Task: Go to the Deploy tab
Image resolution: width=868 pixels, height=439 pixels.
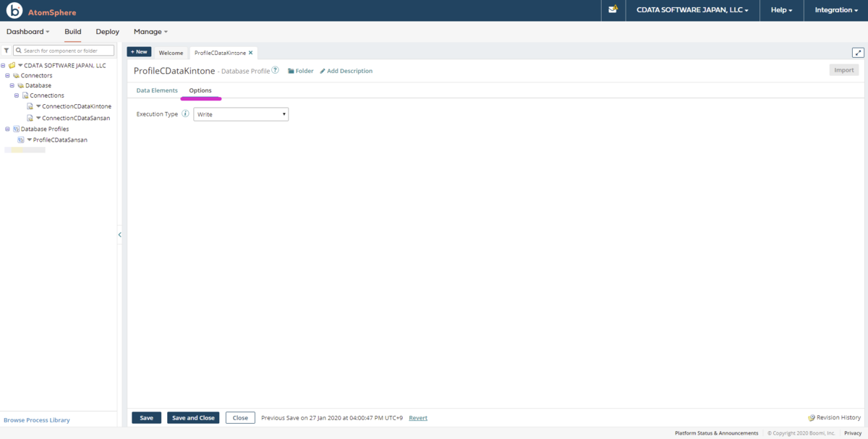Action: coord(107,32)
